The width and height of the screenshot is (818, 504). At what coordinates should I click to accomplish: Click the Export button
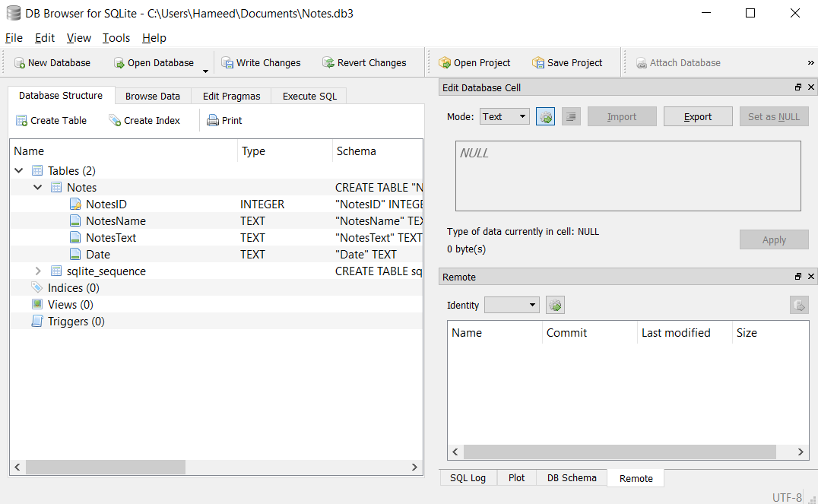pyautogui.click(x=698, y=117)
